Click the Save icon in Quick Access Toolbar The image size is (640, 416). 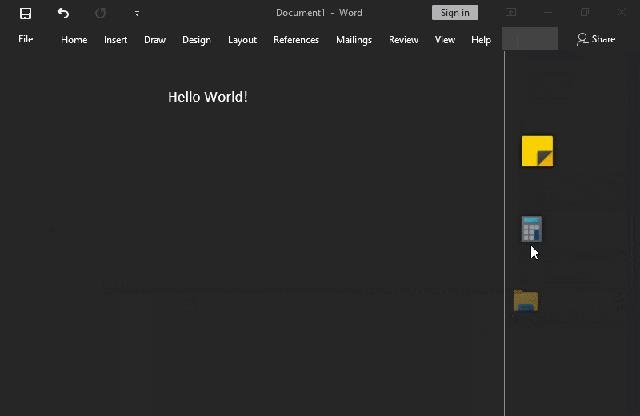pyautogui.click(x=25, y=13)
